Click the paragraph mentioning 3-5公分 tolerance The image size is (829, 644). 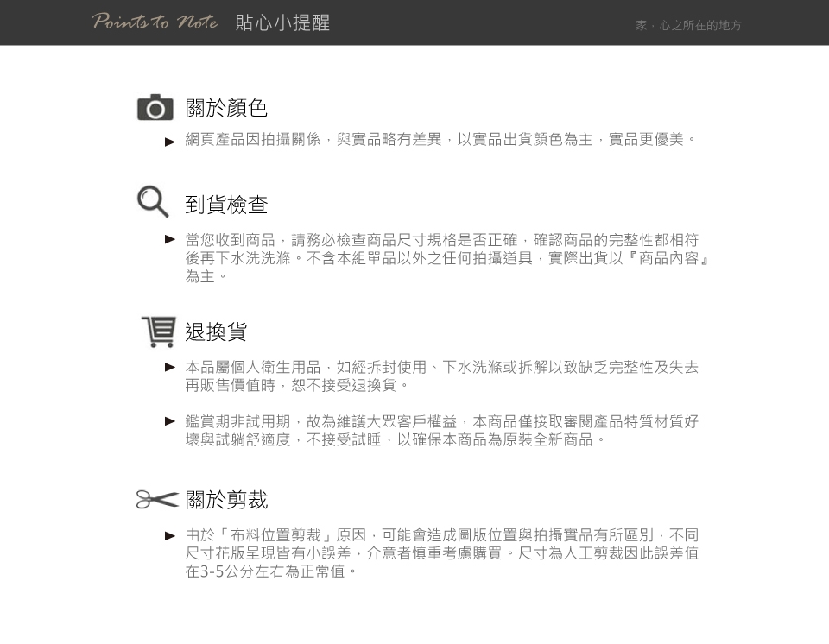[441, 553]
